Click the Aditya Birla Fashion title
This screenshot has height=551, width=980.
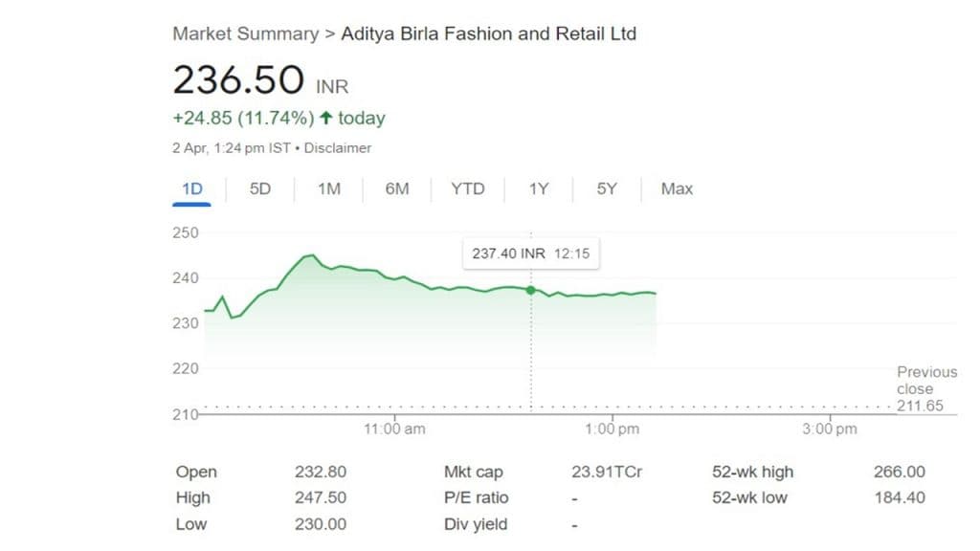coord(488,33)
